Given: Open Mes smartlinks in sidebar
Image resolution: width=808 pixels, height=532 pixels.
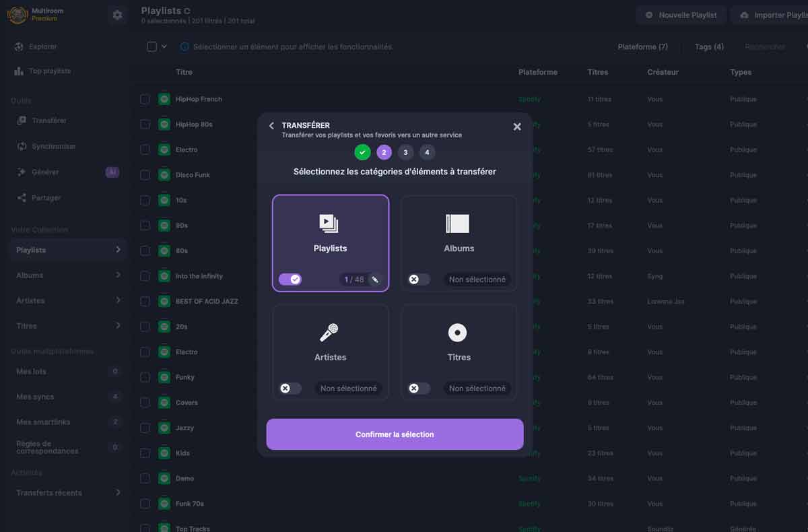Looking at the screenshot, I should (67, 422).
